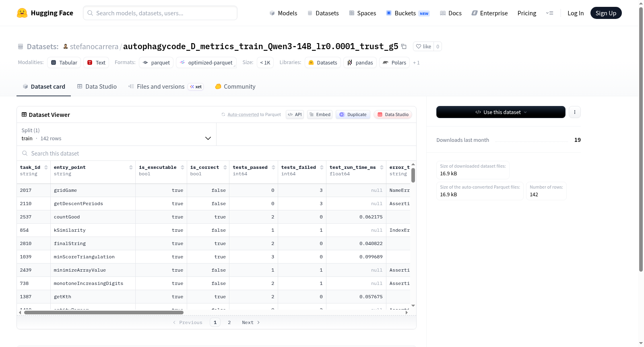The width and height of the screenshot is (644, 347).
Task: Click Log In
Action: (x=576, y=13)
